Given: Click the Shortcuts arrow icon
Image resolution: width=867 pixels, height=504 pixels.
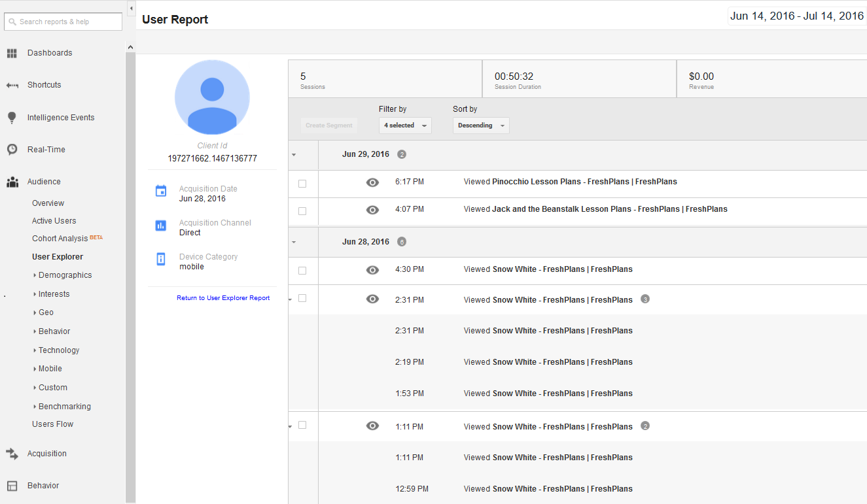Looking at the screenshot, I should point(12,85).
